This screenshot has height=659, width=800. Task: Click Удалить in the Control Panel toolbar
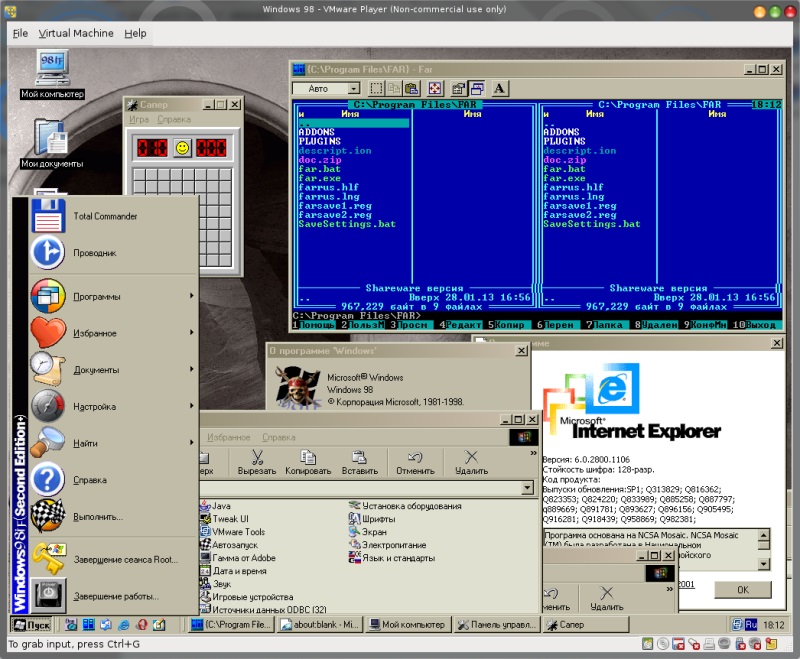471,463
